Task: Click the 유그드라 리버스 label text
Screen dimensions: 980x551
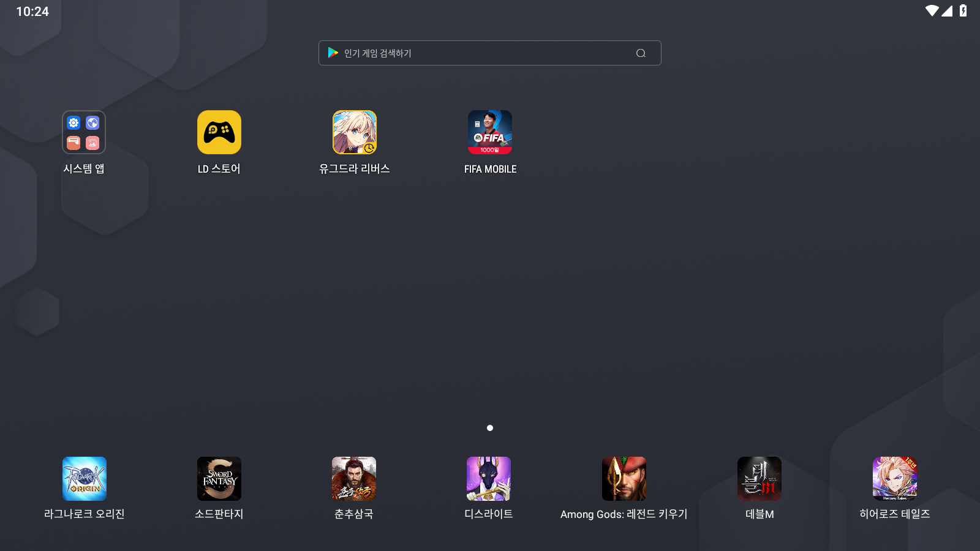Action: pos(355,169)
